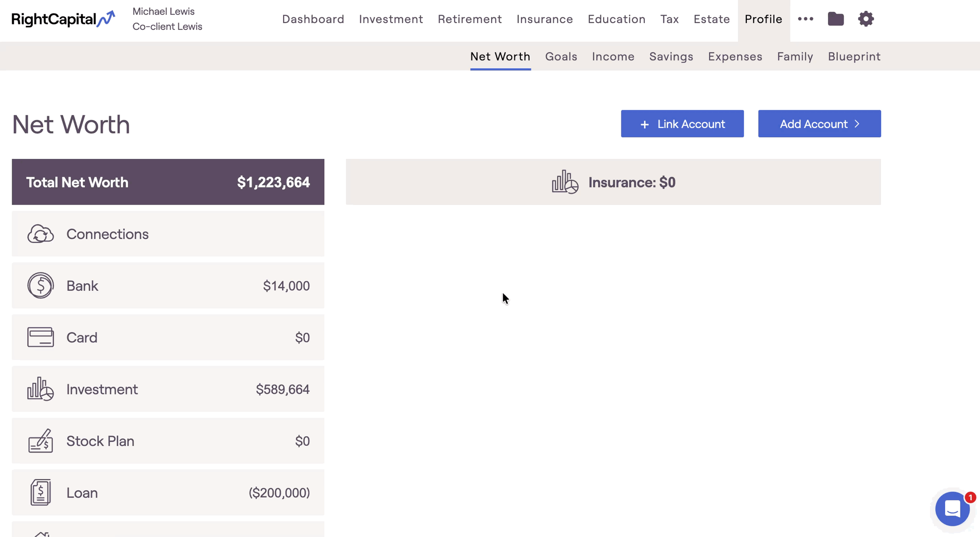Select the Total Net Worth row
980x537 pixels.
pos(168,182)
